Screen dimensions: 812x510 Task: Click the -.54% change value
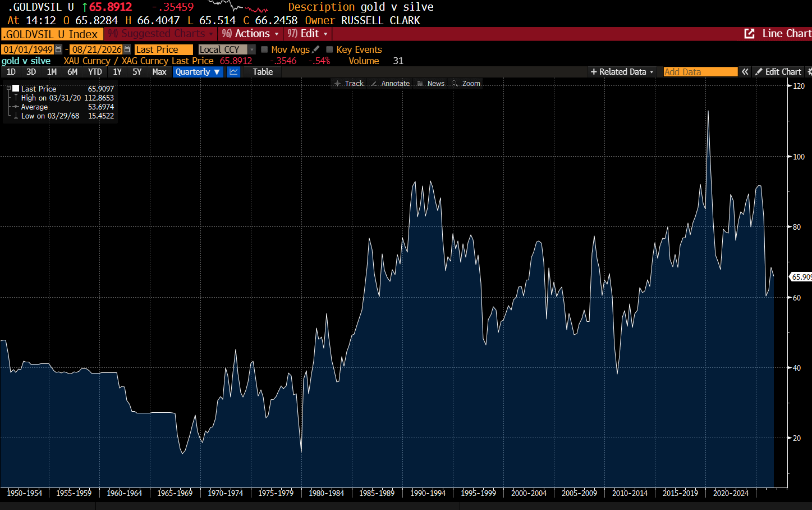(x=319, y=61)
